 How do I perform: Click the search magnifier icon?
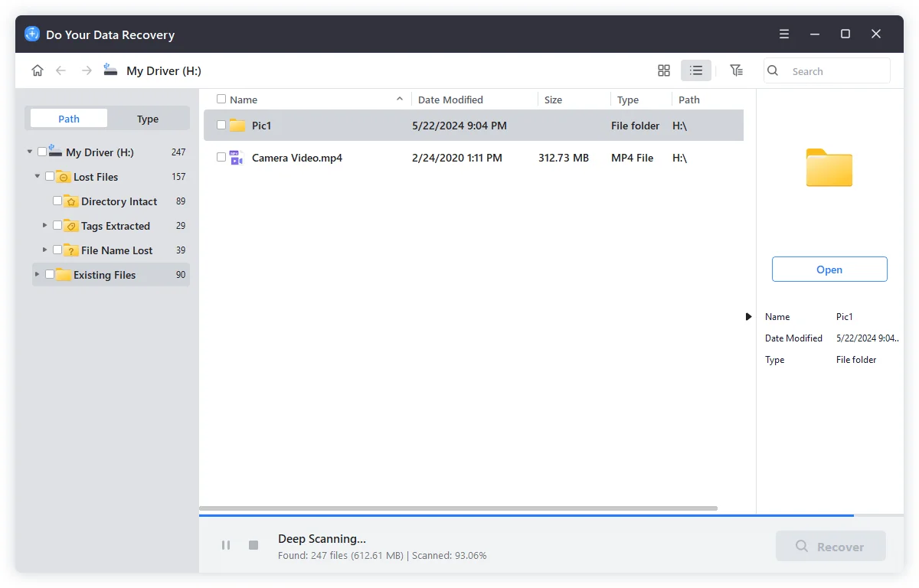pos(772,70)
